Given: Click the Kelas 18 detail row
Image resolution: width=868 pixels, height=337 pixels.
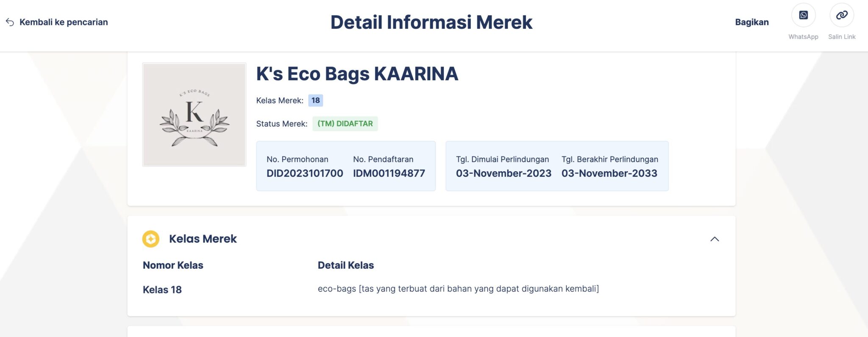Looking at the screenshot, I should pos(162,290).
